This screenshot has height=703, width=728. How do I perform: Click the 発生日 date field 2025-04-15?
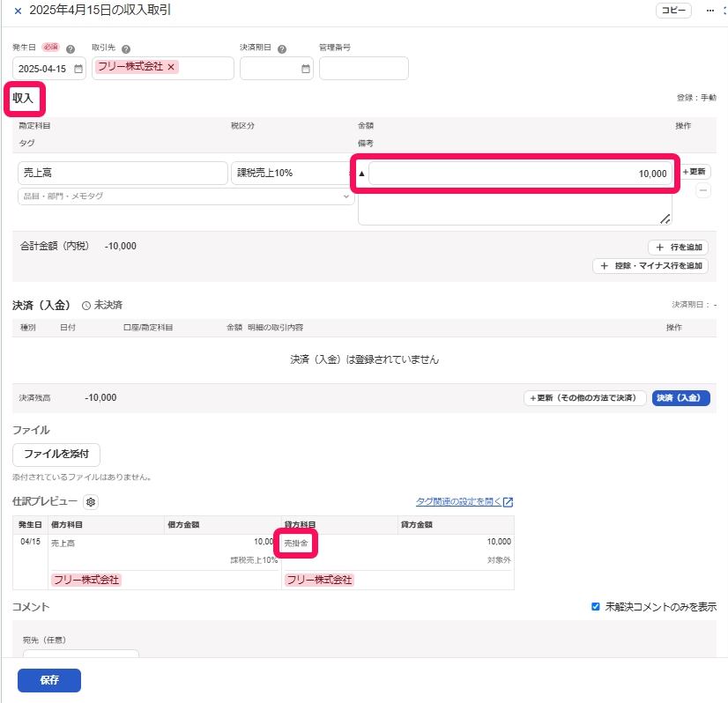pos(48,68)
